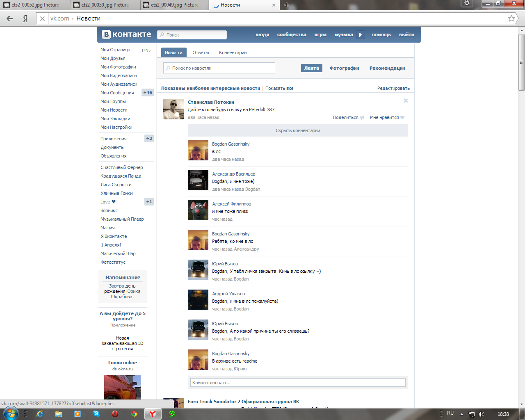525x420 pixels.
Task: Click browser back arrow button
Action: point(10,18)
